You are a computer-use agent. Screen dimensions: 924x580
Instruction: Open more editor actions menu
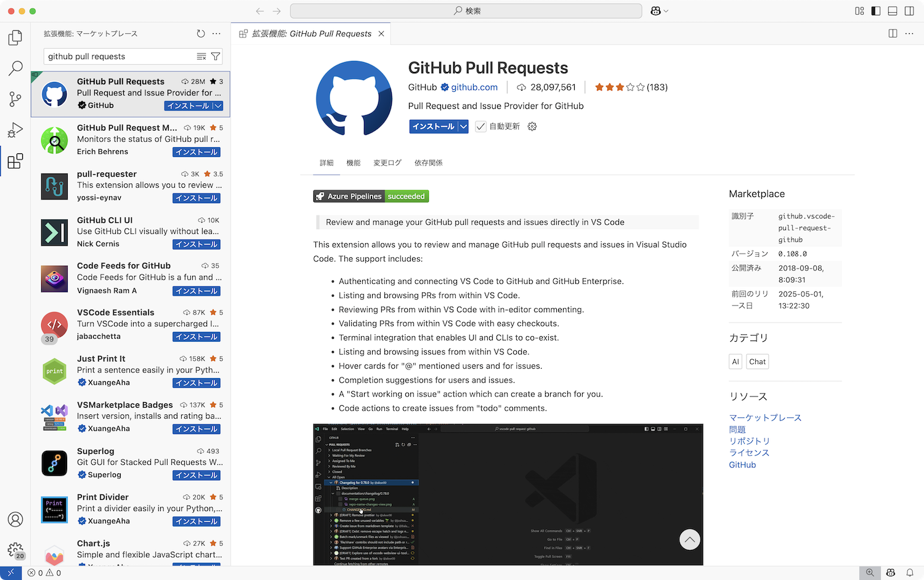(909, 34)
